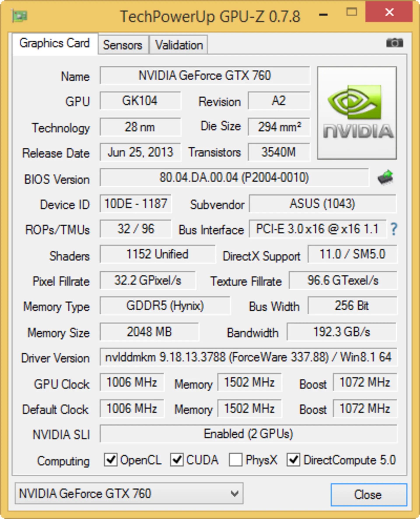Click the GPU Clock row Memory field
The width and height of the screenshot is (420, 519).
(249, 382)
